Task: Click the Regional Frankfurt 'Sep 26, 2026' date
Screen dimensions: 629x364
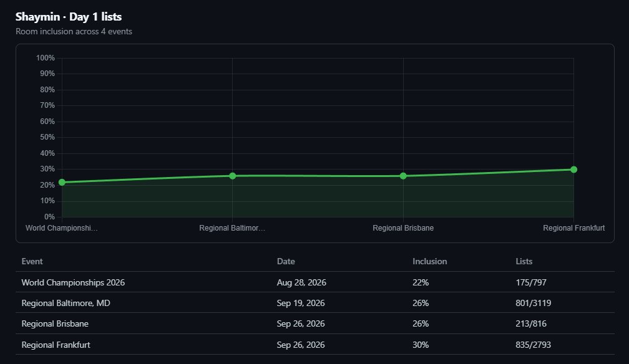Action: pos(301,345)
